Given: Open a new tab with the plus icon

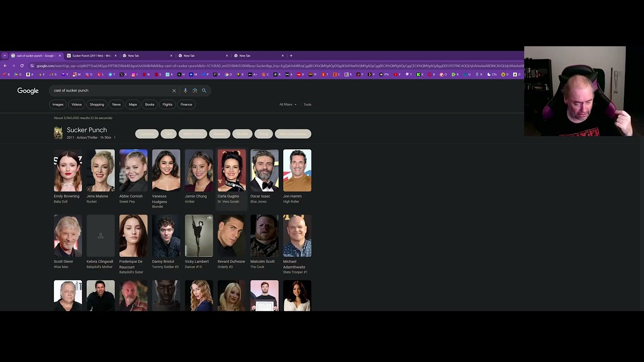Looking at the screenshot, I should tap(291, 56).
